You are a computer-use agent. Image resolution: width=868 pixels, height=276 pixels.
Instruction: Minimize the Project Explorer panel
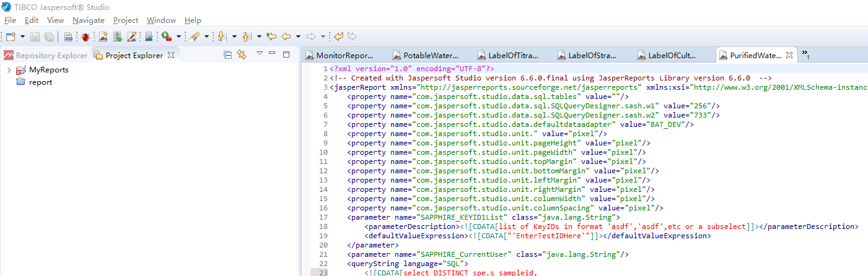coord(273,54)
